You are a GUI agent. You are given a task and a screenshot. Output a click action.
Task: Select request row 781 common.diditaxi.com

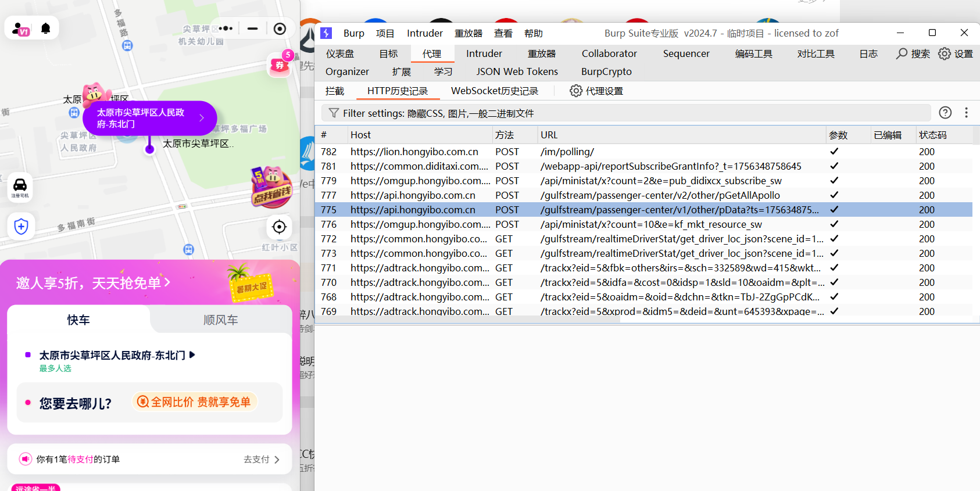(643, 166)
